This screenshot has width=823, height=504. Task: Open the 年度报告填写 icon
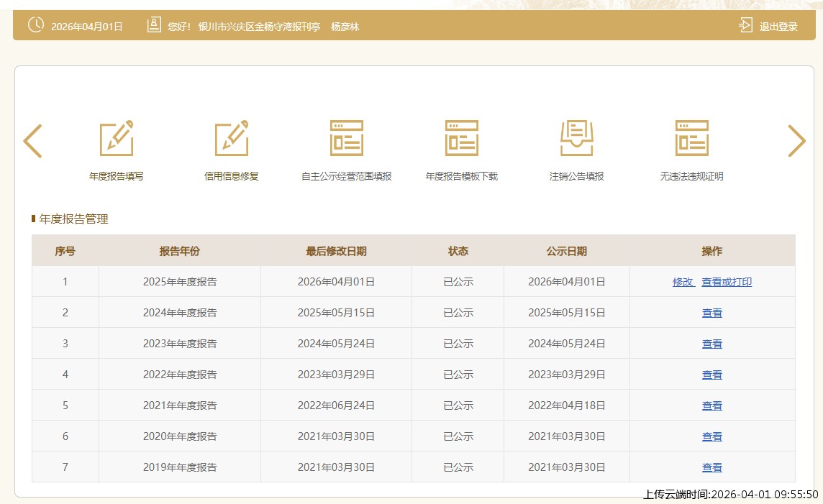coord(116,138)
